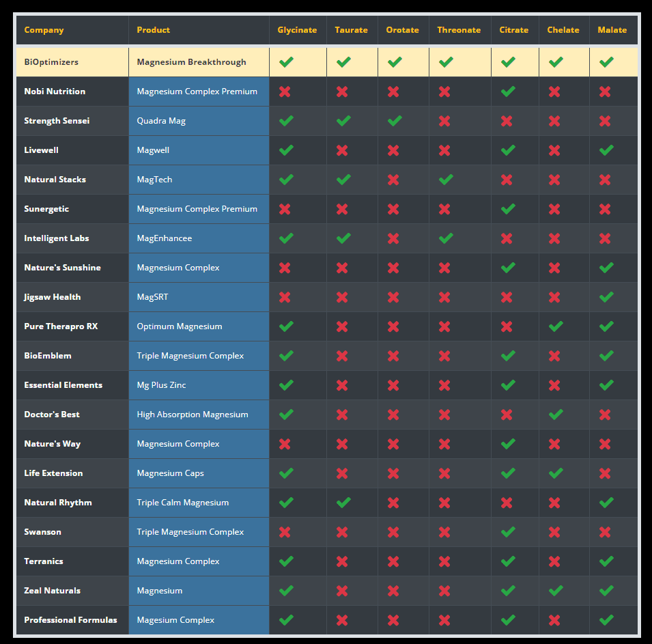Viewport: 652px width, 644px height.
Task: Select the green Citrate check for Livewell Magwell
Action: (514, 150)
